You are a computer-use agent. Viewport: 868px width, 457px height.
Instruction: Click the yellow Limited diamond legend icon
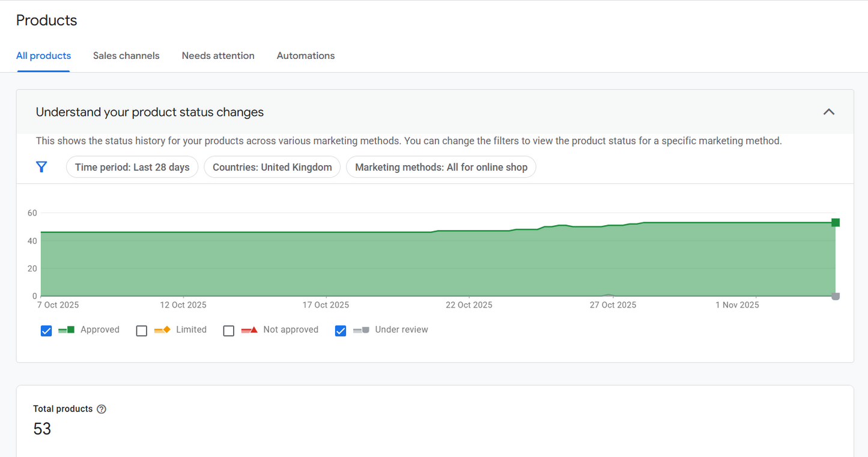click(x=161, y=329)
